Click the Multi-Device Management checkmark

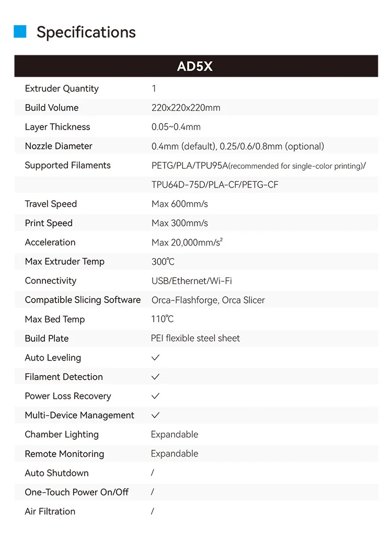(156, 415)
